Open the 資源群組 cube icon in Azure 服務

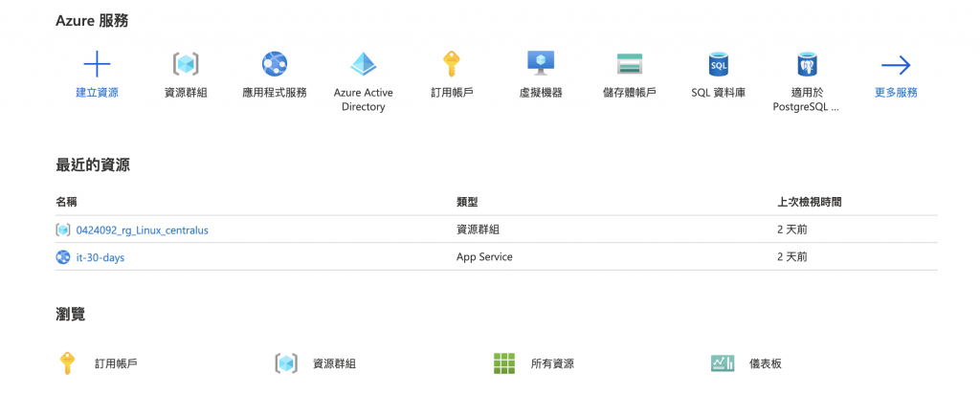pos(186,64)
